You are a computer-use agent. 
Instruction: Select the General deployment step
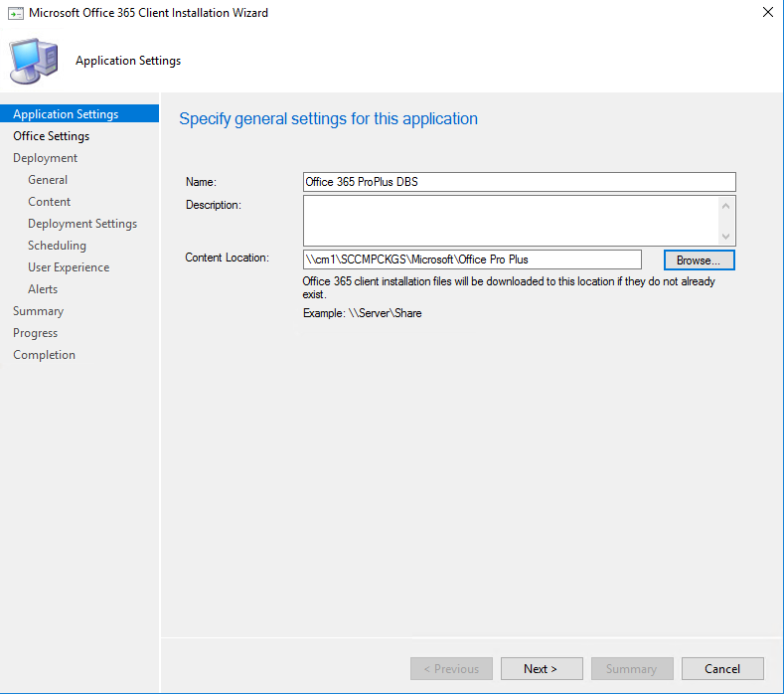click(48, 180)
